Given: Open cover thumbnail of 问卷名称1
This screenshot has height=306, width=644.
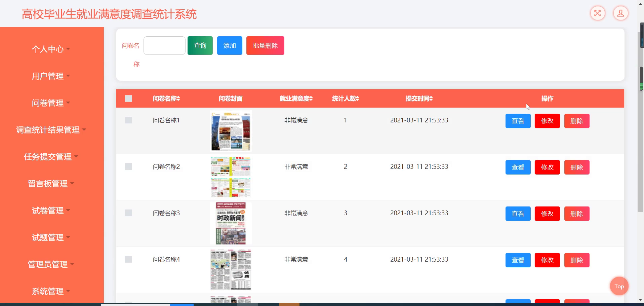Looking at the screenshot, I should (x=231, y=131).
